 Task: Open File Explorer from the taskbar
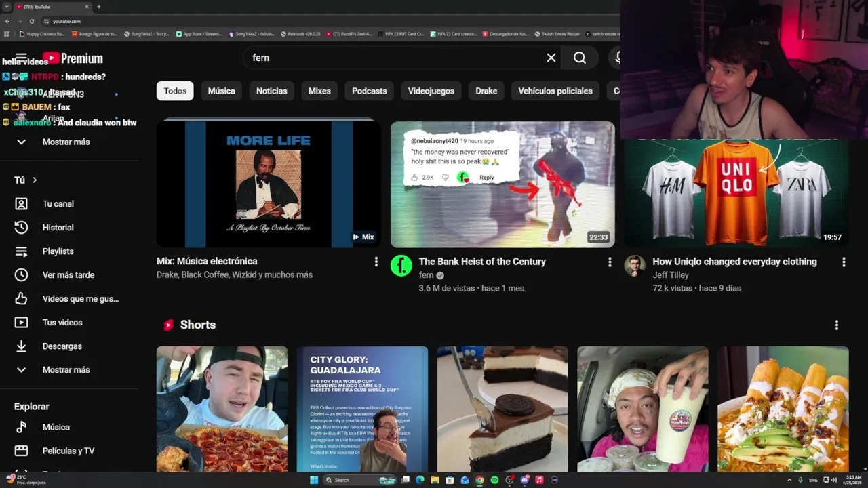(435, 480)
